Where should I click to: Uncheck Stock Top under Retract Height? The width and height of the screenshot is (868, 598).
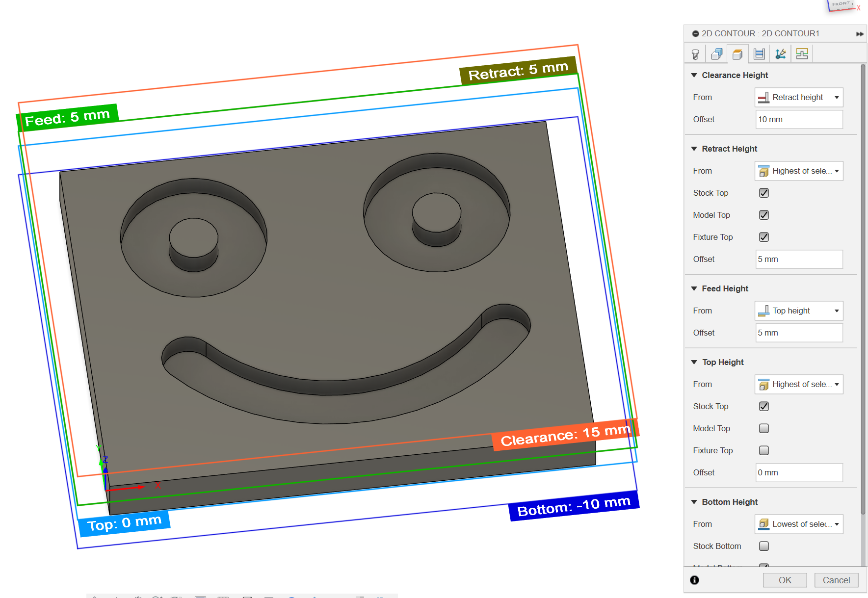[x=764, y=193]
